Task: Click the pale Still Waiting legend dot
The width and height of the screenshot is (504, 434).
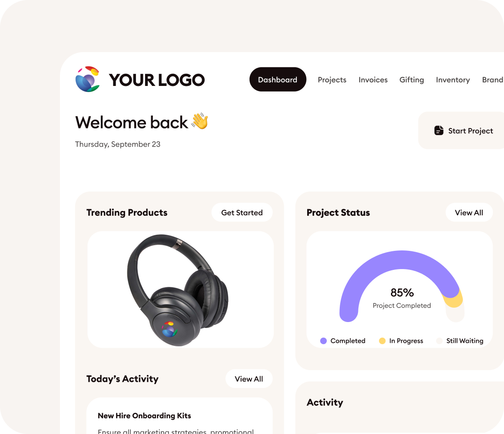Action: coord(439,341)
